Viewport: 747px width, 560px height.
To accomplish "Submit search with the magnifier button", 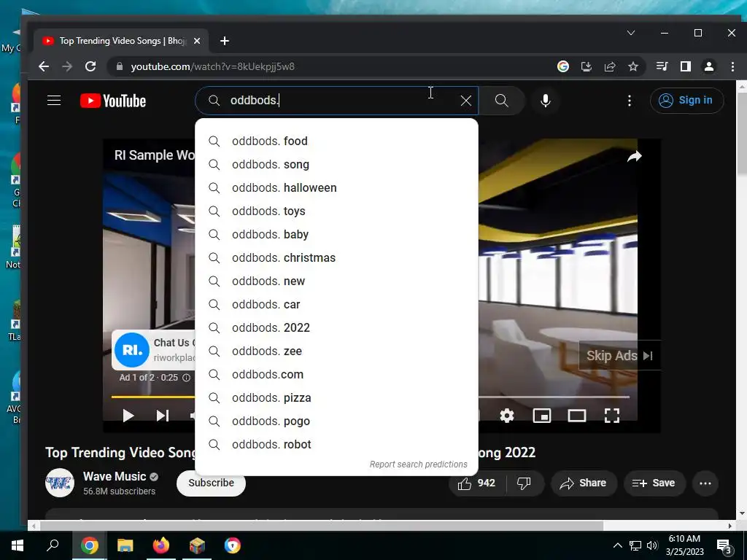I will 501,101.
